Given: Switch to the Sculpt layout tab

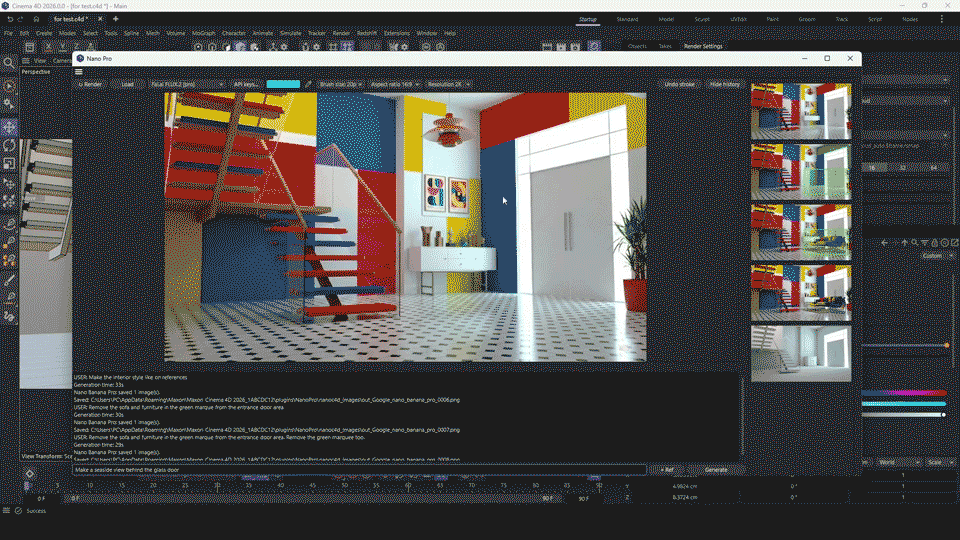Looking at the screenshot, I should pos(702,20).
